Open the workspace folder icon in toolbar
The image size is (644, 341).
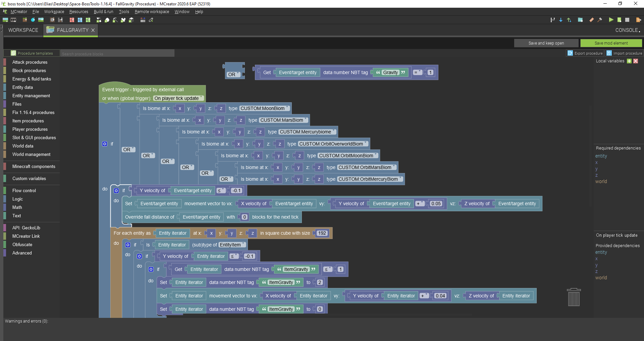[581, 20]
